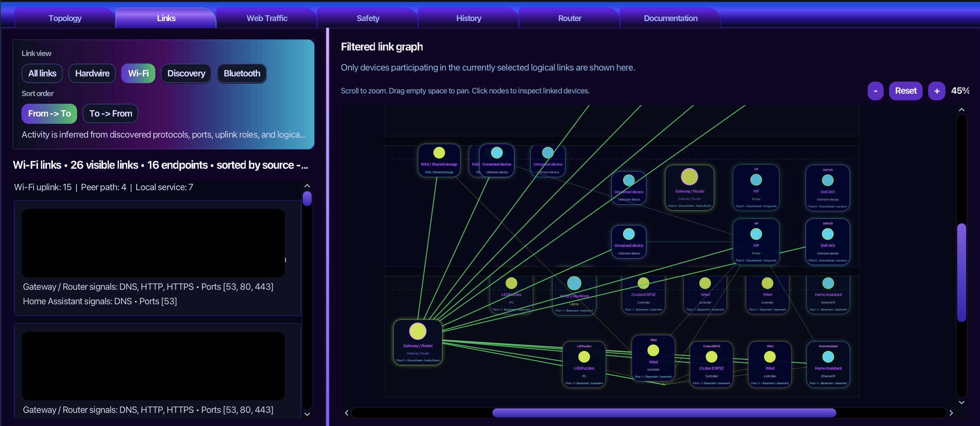Switch link view to Bluetooth
Screen dimensions: 980x426
point(242,73)
